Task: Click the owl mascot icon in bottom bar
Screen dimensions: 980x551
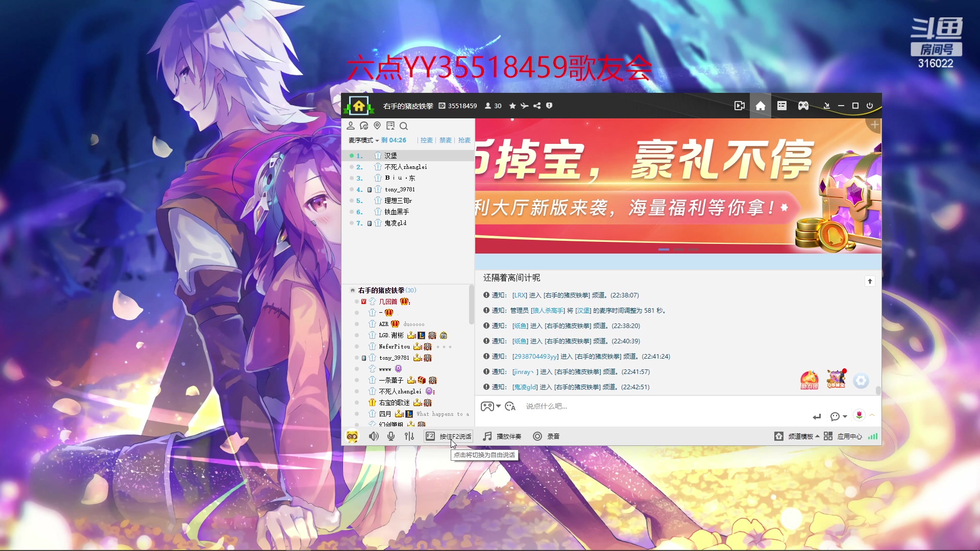Action: point(352,436)
